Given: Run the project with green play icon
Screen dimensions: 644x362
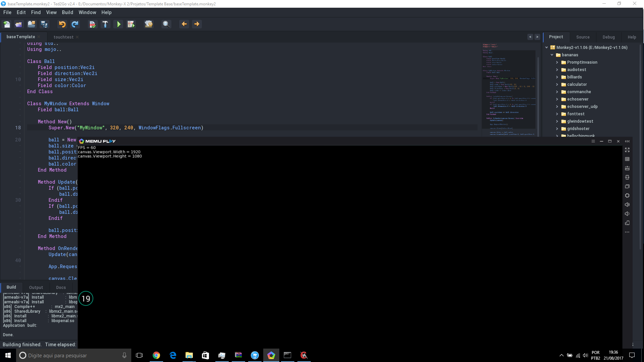Looking at the screenshot, I should point(119,24).
